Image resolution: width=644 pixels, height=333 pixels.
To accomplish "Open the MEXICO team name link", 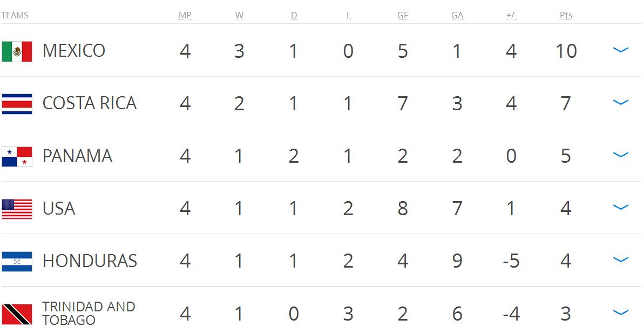I will (74, 51).
